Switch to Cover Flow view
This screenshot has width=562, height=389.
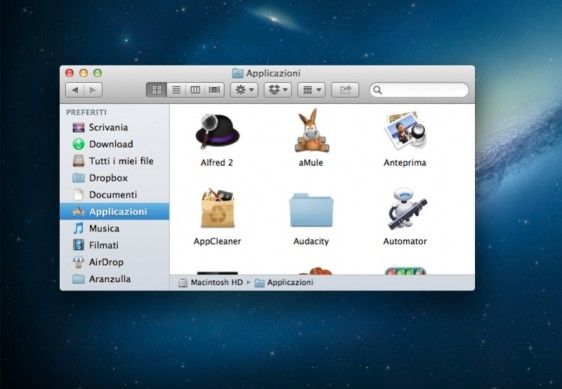tap(214, 90)
